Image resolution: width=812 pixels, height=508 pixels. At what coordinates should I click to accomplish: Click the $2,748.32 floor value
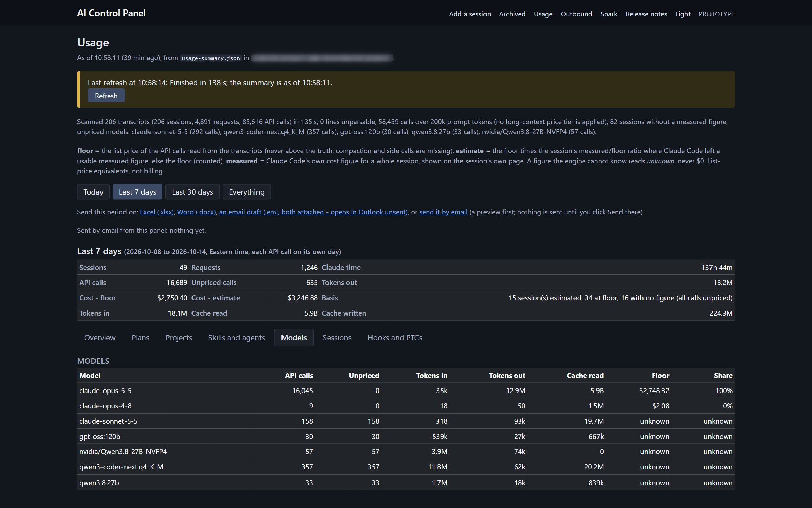(654, 390)
